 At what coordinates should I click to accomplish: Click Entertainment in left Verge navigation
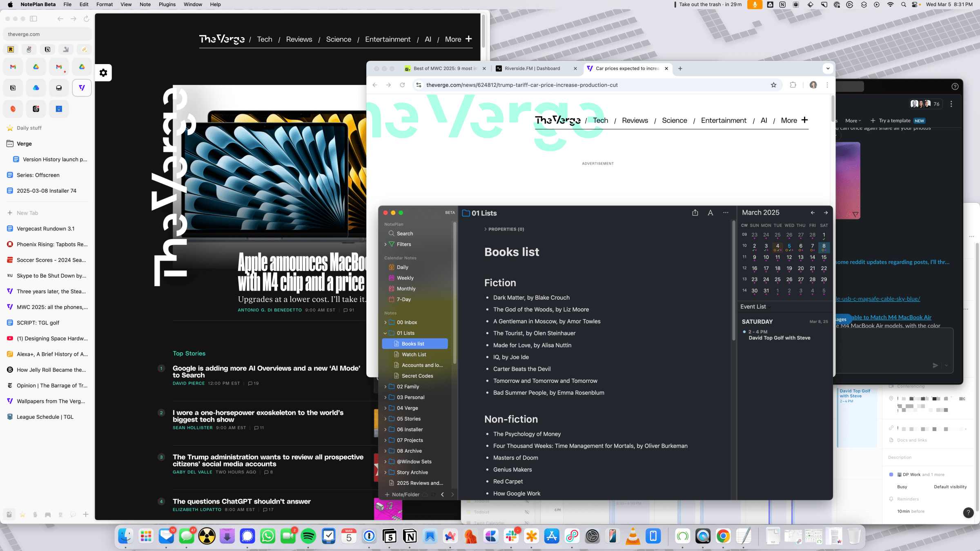coord(388,39)
